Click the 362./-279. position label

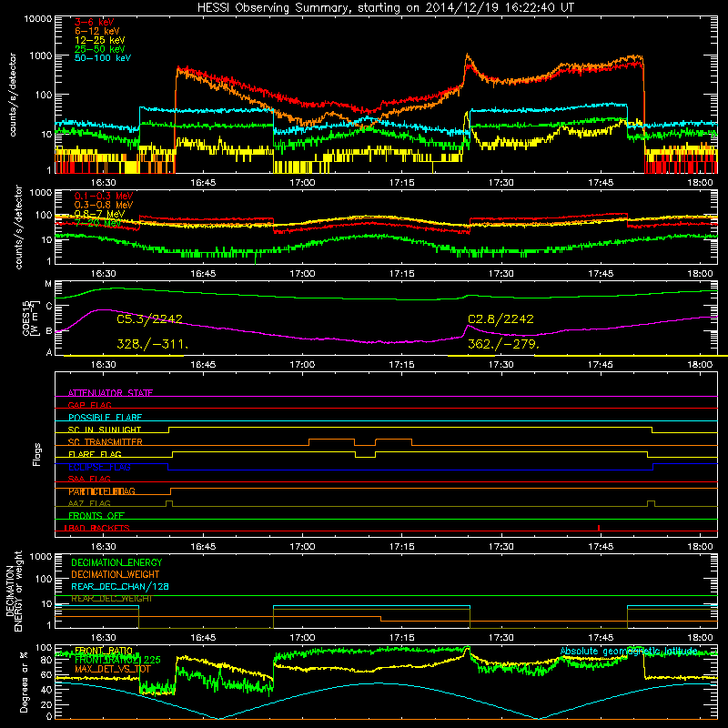tap(503, 344)
